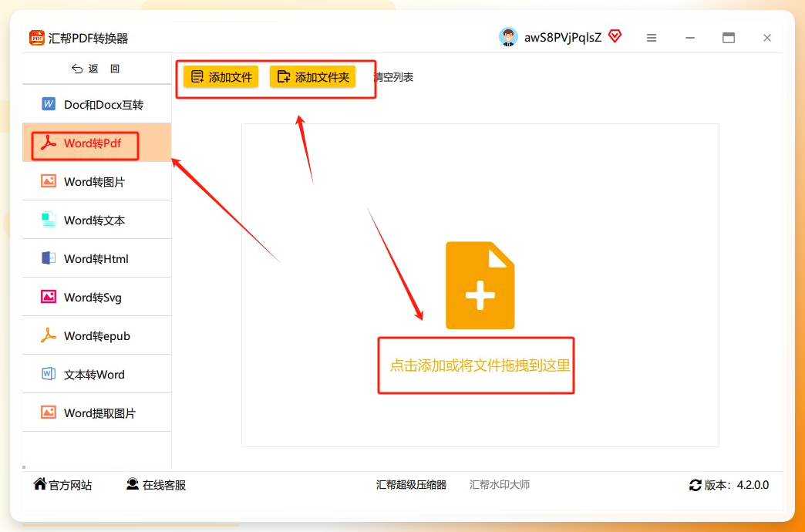Select Doc和Docx互转 in sidebar
This screenshot has height=532, width=805.
(x=97, y=104)
